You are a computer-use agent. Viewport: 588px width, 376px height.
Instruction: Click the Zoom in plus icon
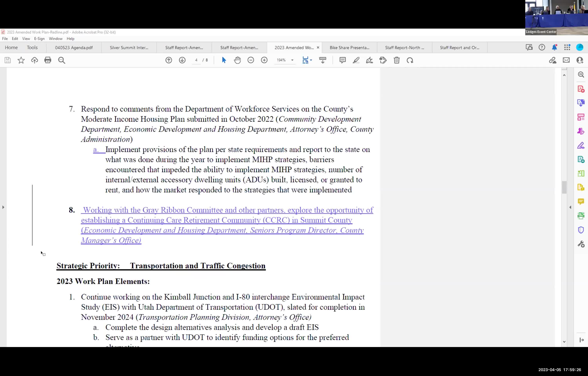264,60
